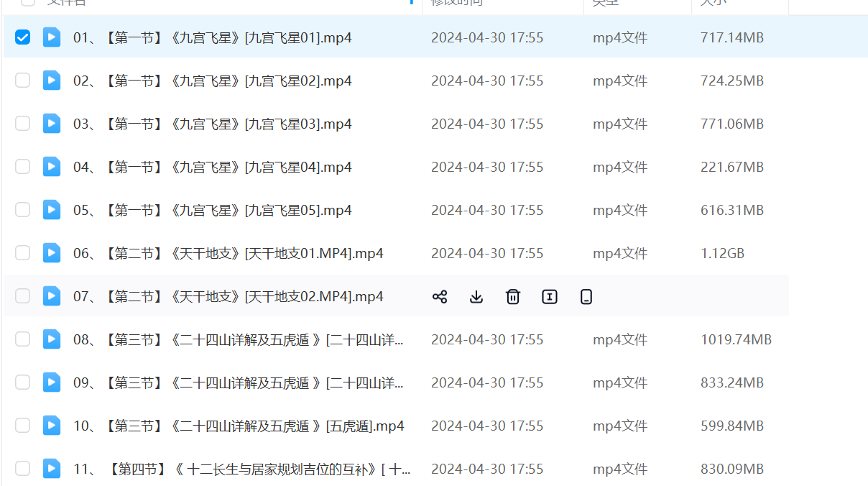Open 06 天干地支01.MP4 file name

coord(228,253)
